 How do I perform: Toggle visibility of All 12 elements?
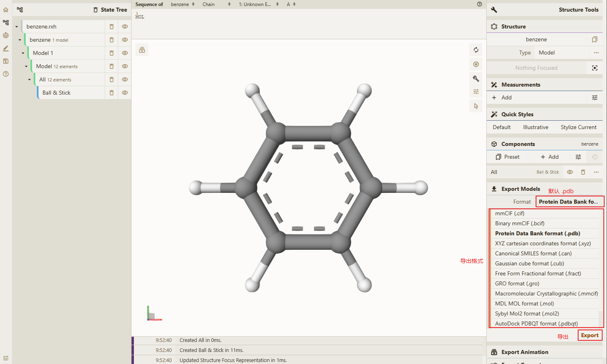(x=125, y=79)
